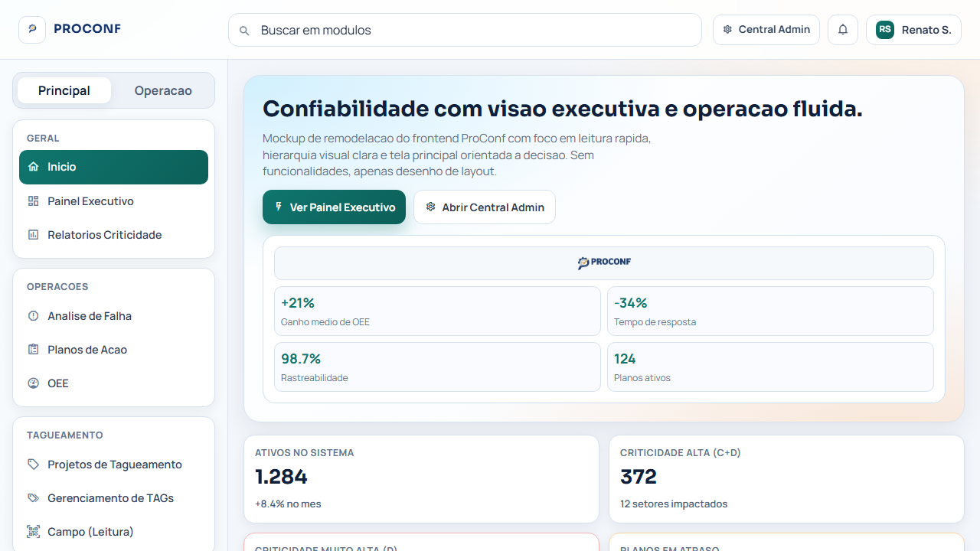Image resolution: width=980 pixels, height=551 pixels.
Task: Click the notification bell icon
Action: pyautogui.click(x=842, y=29)
